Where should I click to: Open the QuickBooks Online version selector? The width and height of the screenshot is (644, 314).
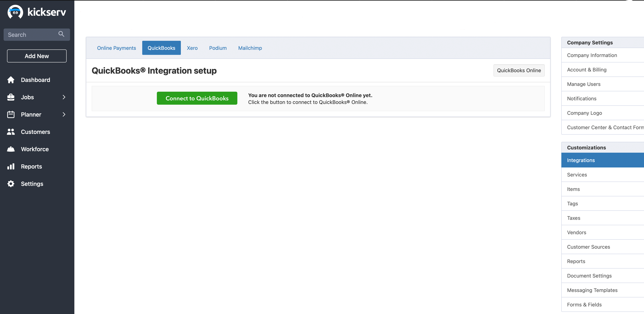(x=519, y=71)
